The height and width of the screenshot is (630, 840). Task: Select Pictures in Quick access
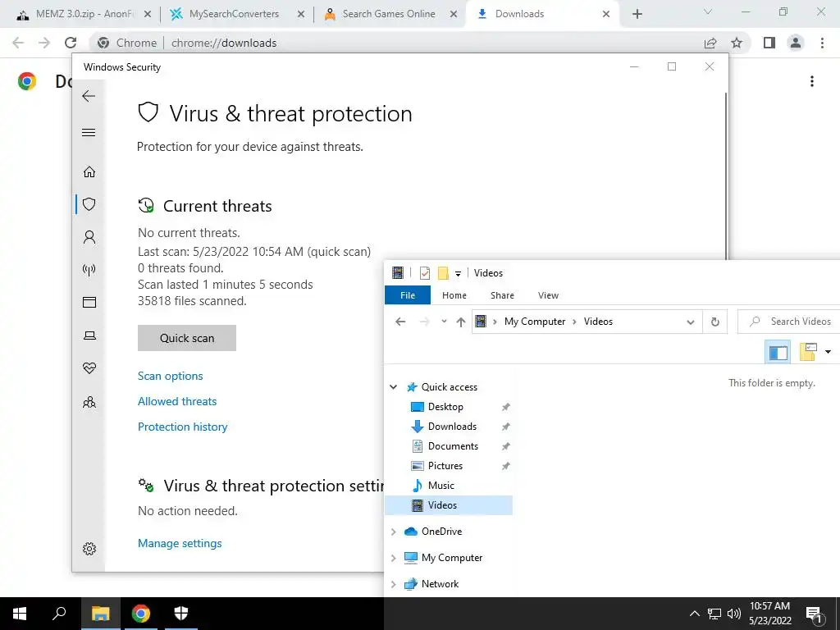pyautogui.click(x=445, y=466)
